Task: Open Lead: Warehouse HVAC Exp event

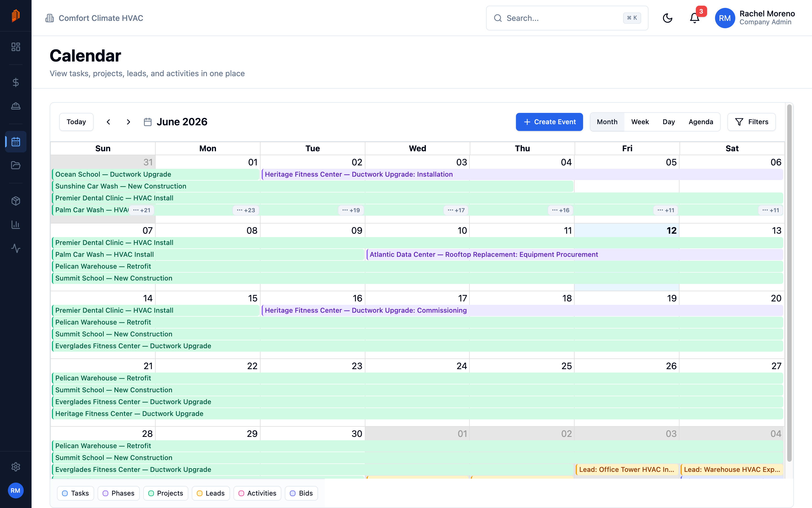Action: 732,469
